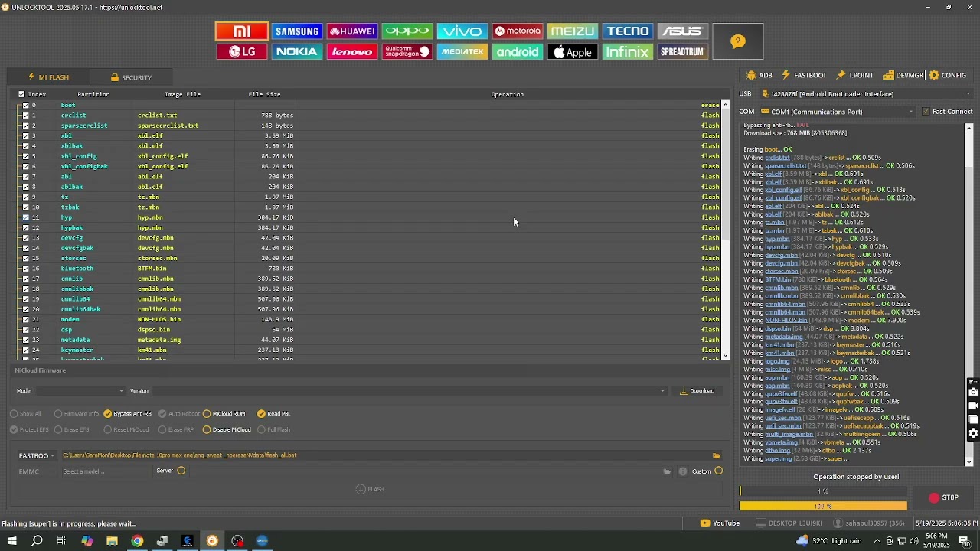
Task: Open the Apple brand section
Action: tap(573, 52)
